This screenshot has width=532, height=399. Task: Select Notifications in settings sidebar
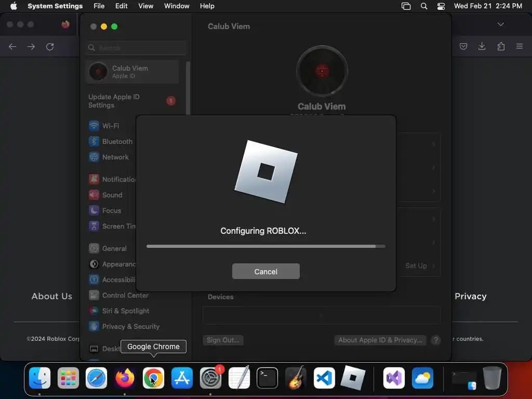tap(112, 179)
